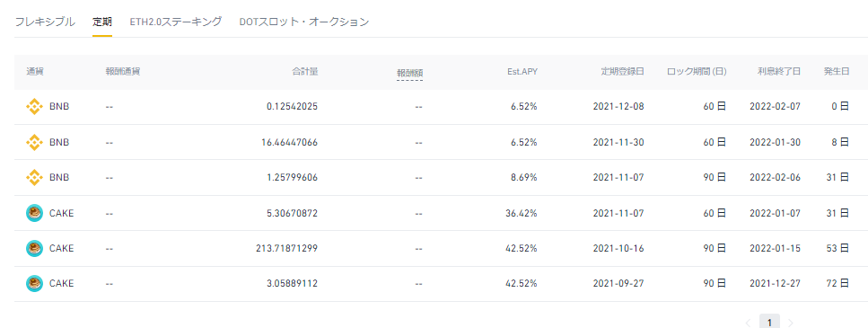Click the 定期登録日 column header

(x=623, y=72)
